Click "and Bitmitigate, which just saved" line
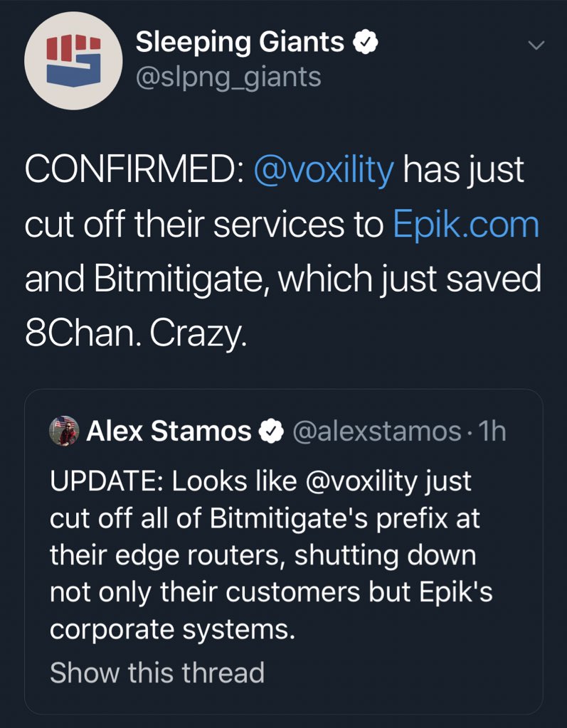Screen dimensions: 567x728 282,279
